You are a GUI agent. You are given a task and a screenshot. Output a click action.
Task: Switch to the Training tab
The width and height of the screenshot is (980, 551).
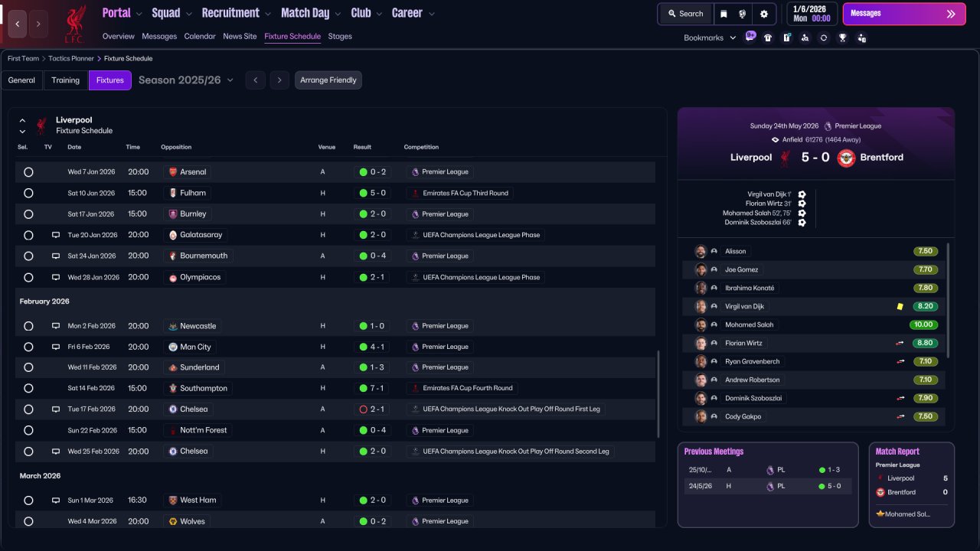click(66, 80)
